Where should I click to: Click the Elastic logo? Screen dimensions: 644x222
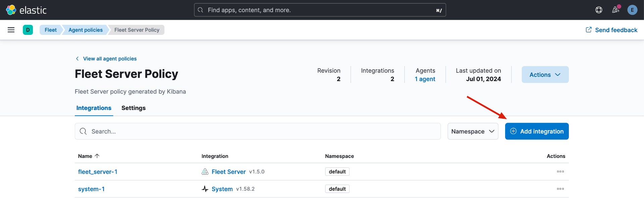click(26, 10)
